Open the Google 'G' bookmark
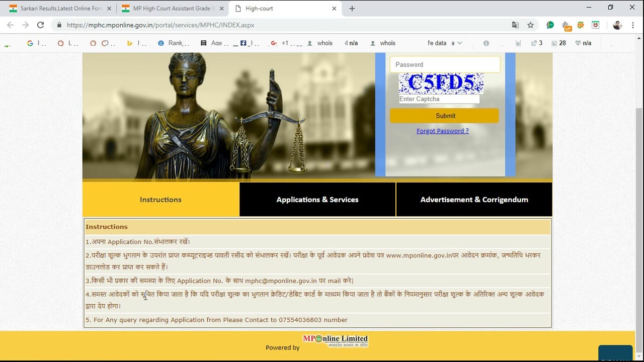644x362 pixels. (x=30, y=43)
